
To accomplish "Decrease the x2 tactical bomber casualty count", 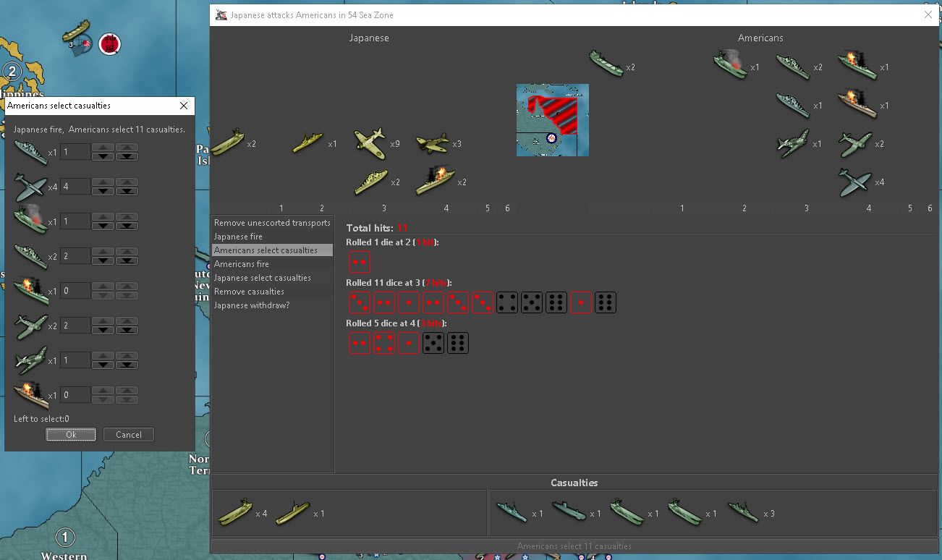I will pyautogui.click(x=103, y=331).
